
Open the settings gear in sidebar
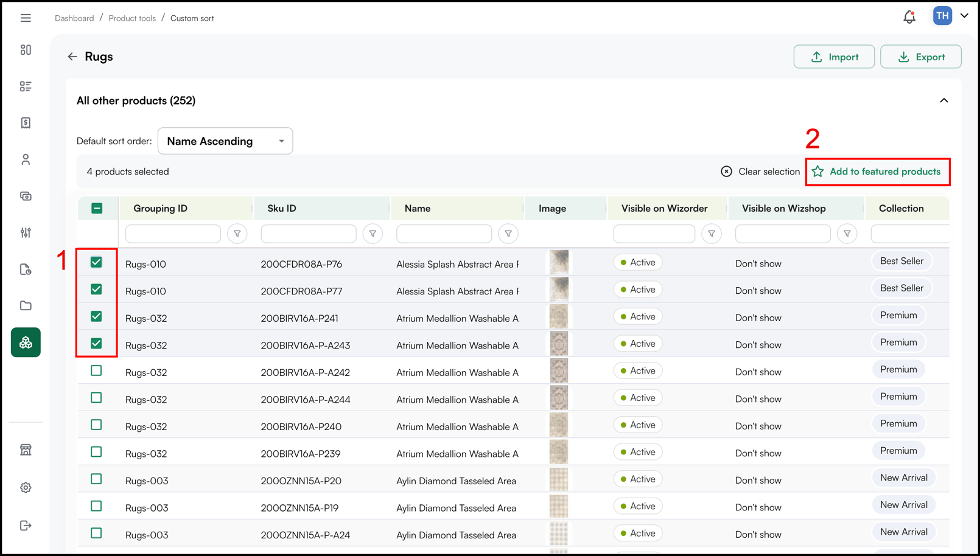(x=26, y=487)
